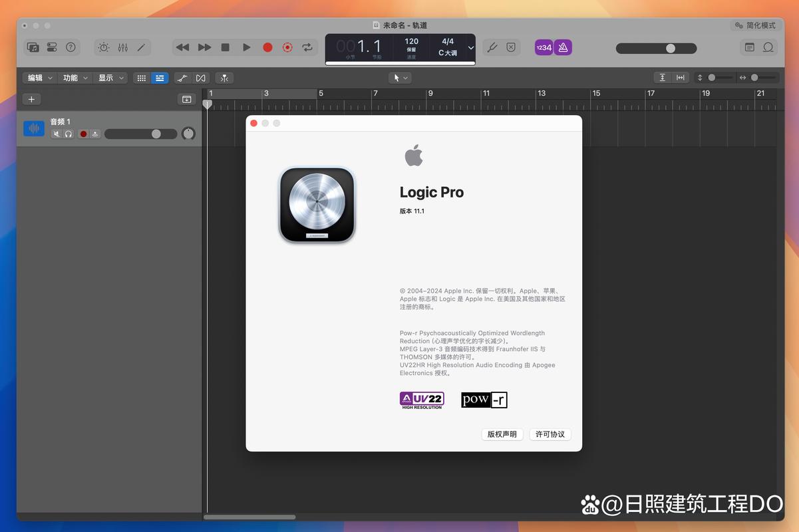Select the Quick Help question mark icon
This screenshot has height=532, width=799.
[x=70, y=47]
